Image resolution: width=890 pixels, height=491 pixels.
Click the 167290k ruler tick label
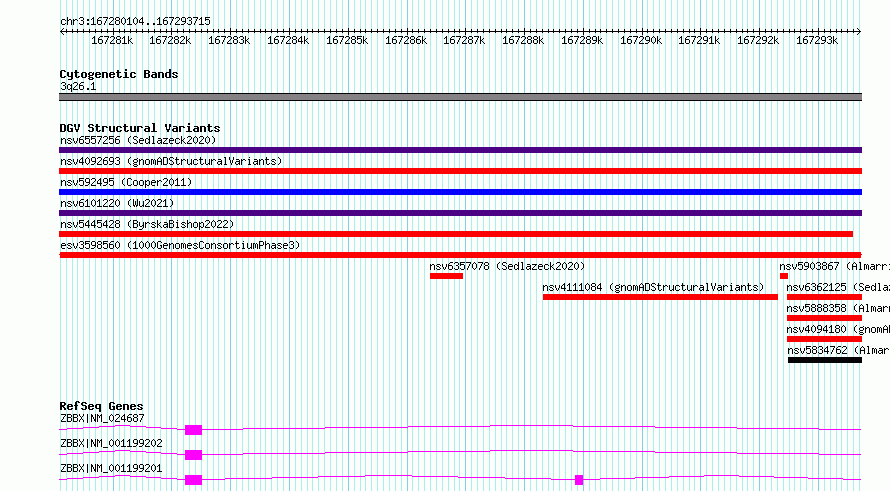pyautogui.click(x=641, y=40)
